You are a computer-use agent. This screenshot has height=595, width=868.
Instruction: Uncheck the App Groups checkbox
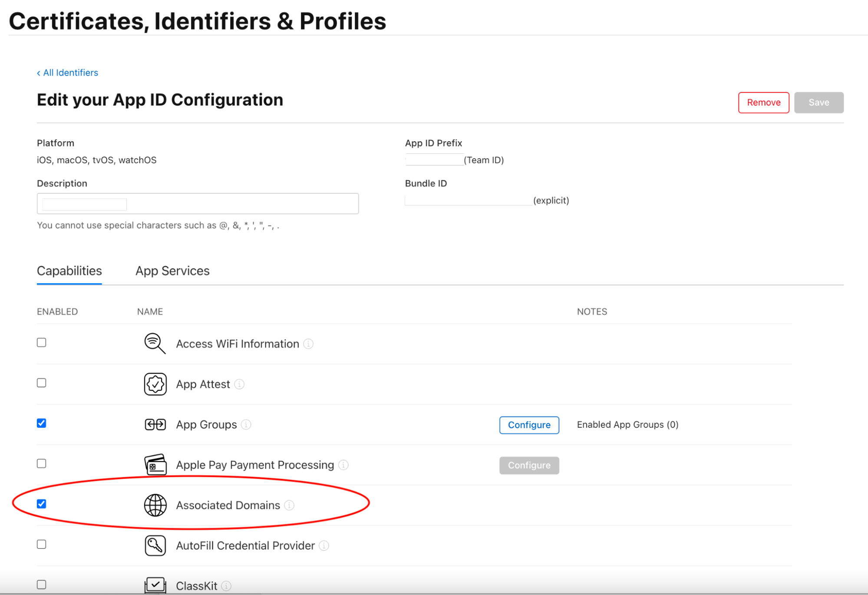pos(42,423)
